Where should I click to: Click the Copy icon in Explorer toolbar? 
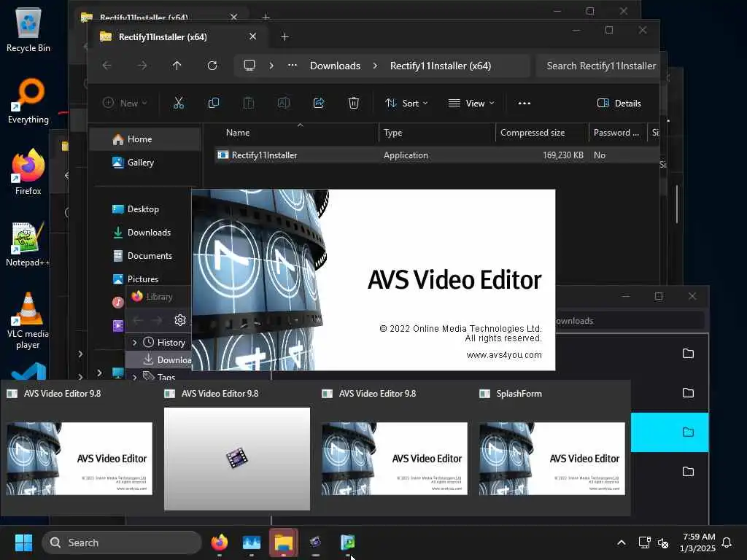click(214, 103)
